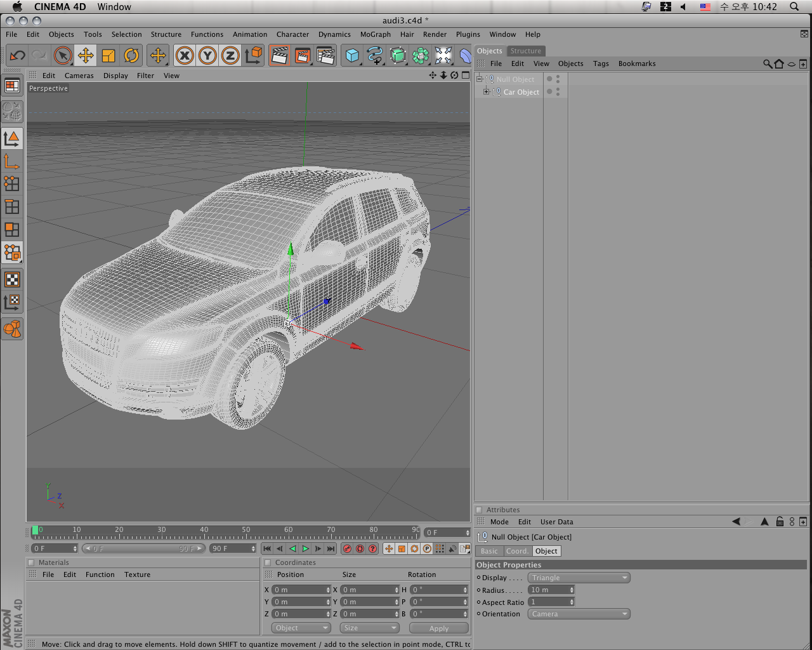
Task: Click the Radius value field
Action: (x=551, y=590)
